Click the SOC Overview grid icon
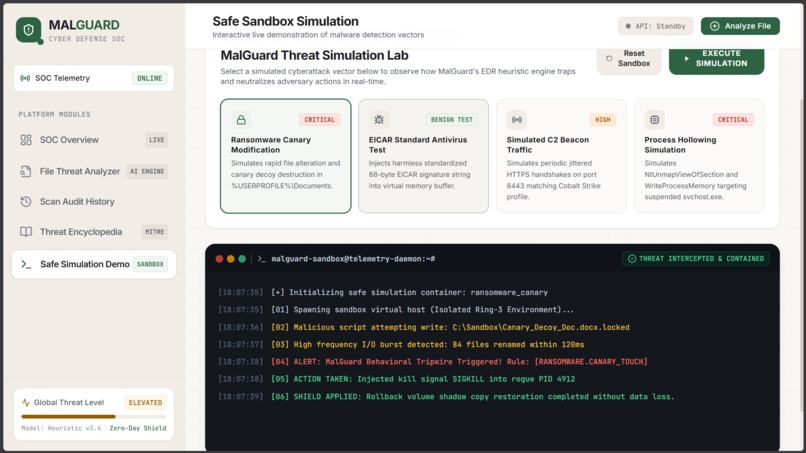Screen dimensions: 806x453 click(x=26, y=140)
